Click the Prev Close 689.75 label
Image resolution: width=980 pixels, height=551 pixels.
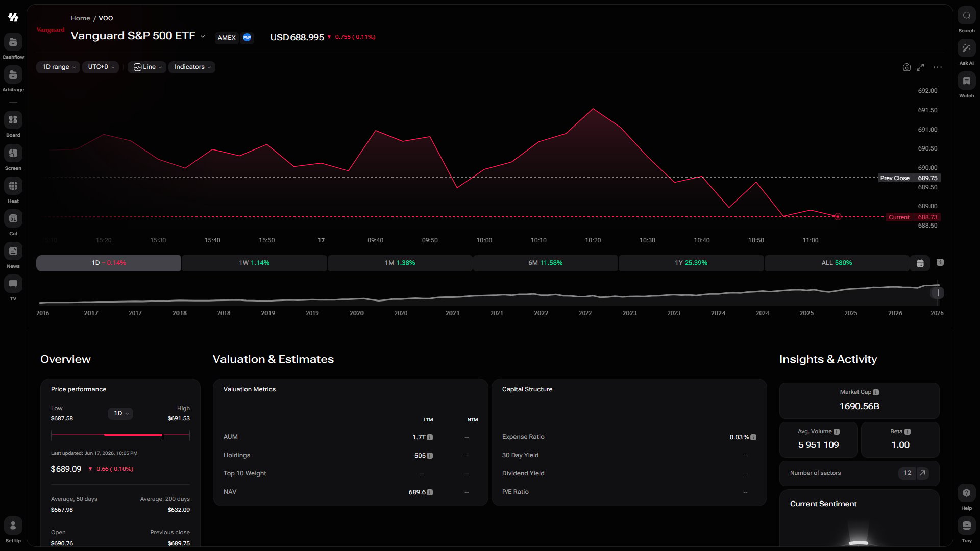coord(909,178)
